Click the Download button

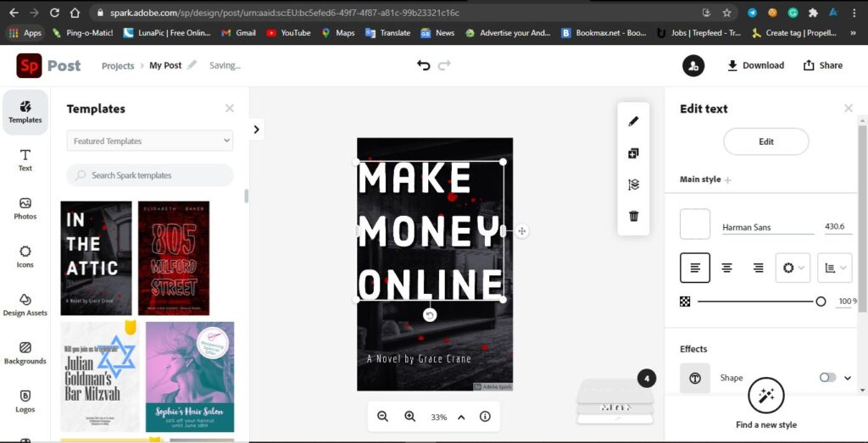point(755,65)
